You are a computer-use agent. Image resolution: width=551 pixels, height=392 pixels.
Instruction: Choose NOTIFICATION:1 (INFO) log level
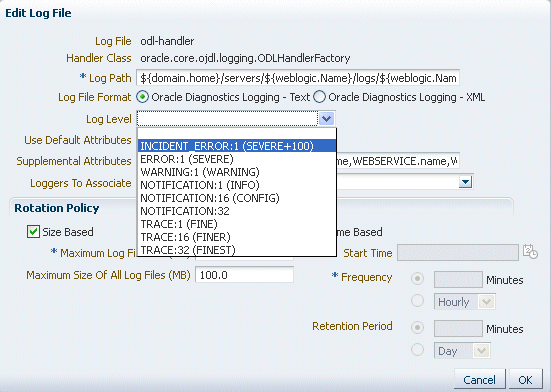[237, 185]
